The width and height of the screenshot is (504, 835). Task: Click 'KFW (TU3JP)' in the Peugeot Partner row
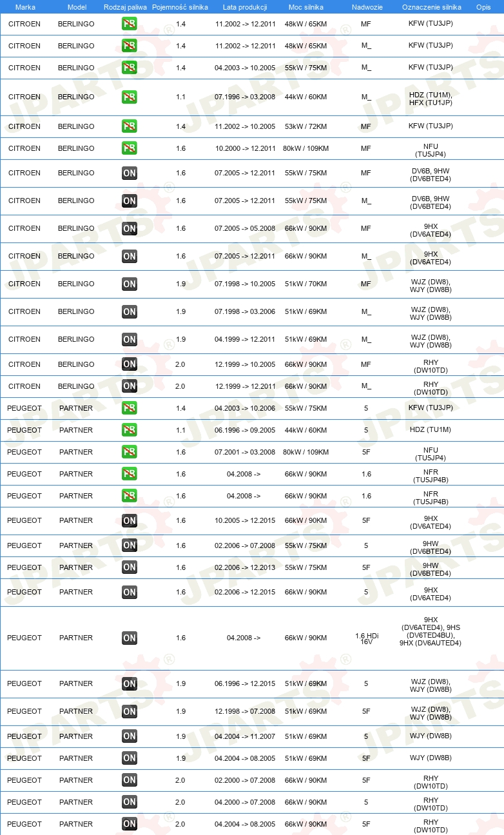[431, 408]
